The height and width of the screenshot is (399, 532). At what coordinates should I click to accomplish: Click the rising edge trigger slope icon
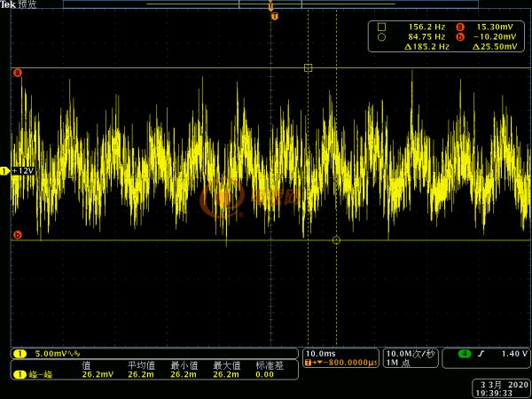[x=481, y=354]
